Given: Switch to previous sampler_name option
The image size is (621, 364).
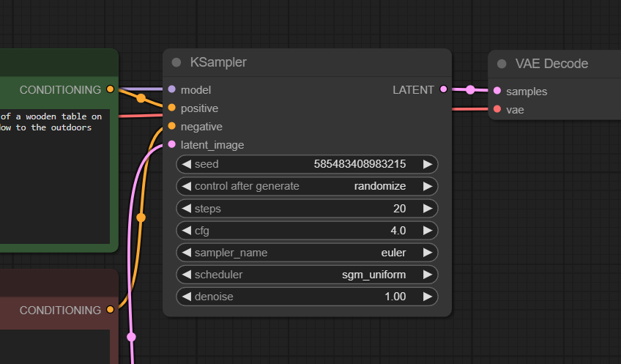Looking at the screenshot, I should (x=186, y=253).
